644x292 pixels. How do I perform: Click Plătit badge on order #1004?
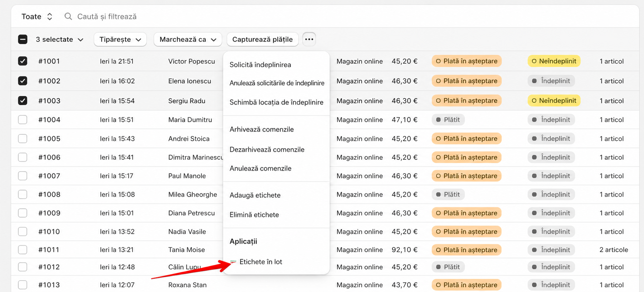click(x=448, y=120)
